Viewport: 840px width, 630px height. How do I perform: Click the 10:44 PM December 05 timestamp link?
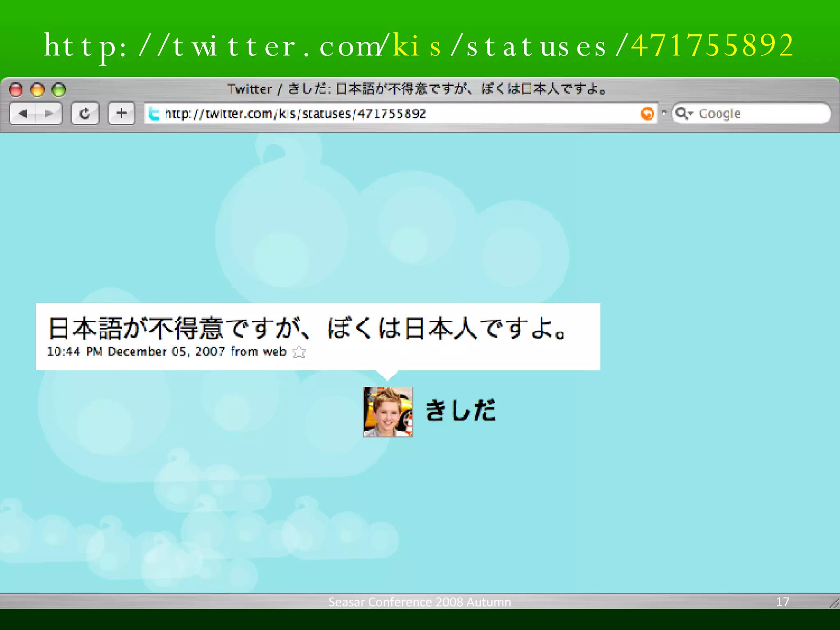pos(135,352)
